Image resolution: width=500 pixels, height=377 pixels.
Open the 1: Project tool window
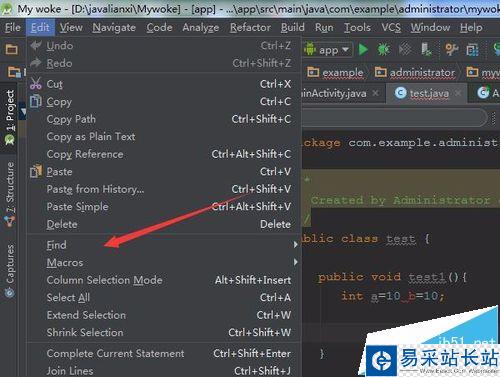tap(10, 117)
